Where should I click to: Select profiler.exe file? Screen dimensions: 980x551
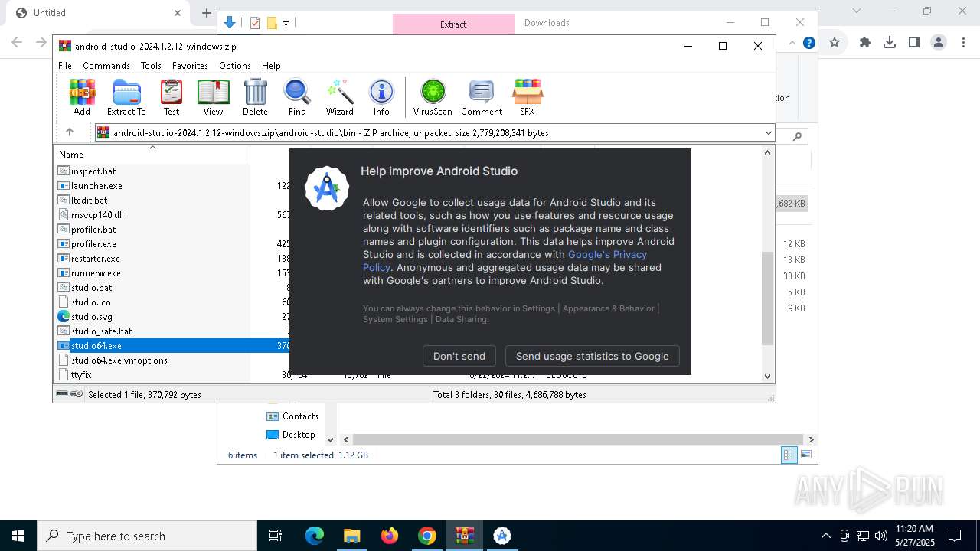coord(93,244)
